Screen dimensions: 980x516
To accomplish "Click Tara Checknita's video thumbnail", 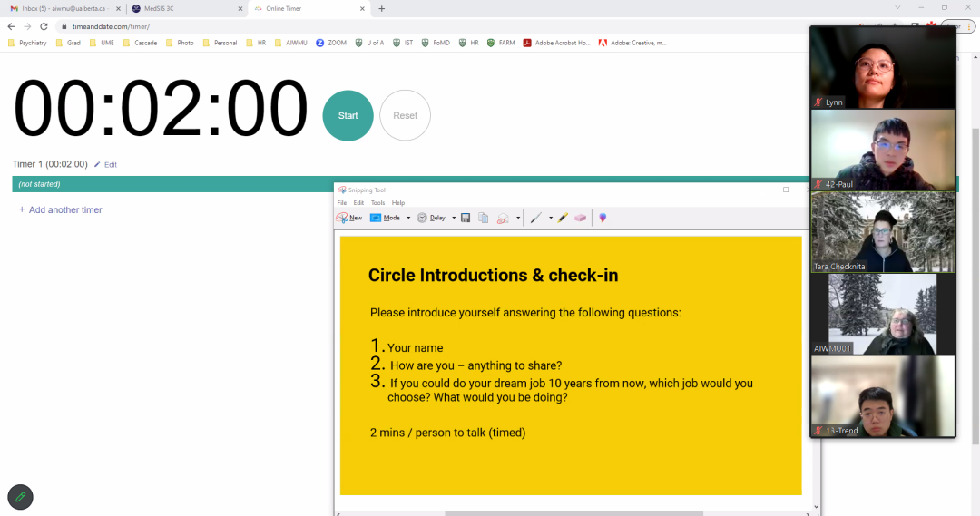I will 882,232.
